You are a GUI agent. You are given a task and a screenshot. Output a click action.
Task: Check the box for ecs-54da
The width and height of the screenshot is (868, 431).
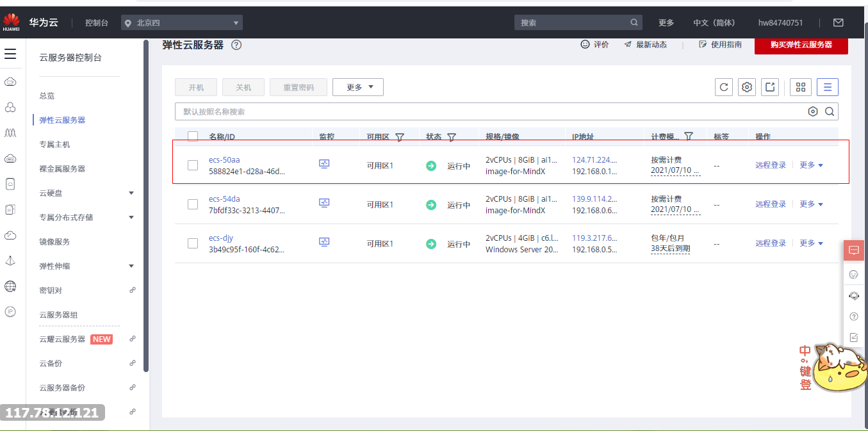click(x=193, y=204)
